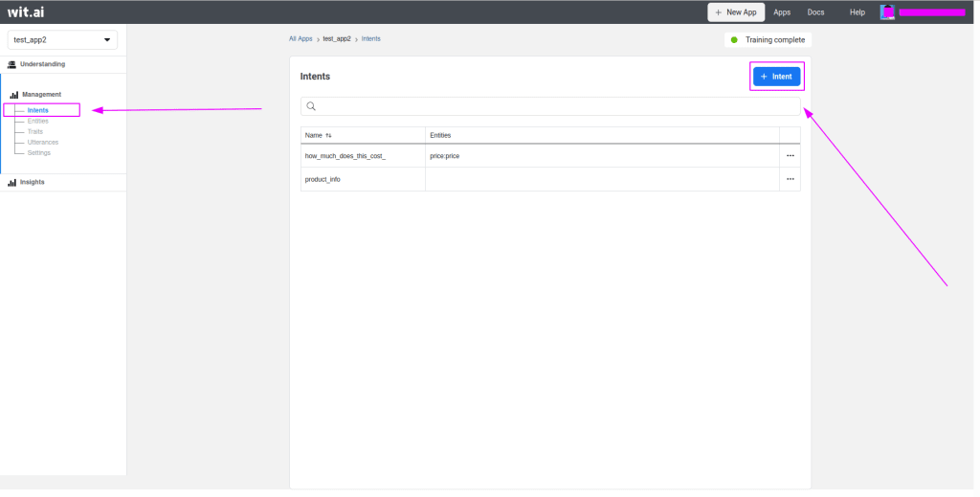The image size is (980, 497).
Task: Create a new app with New App
Action: coord(736,11)
